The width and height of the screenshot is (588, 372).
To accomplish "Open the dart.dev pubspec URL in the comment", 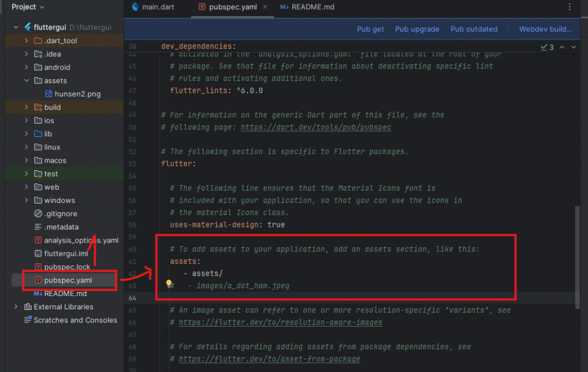I will click(x=316, y=127).
